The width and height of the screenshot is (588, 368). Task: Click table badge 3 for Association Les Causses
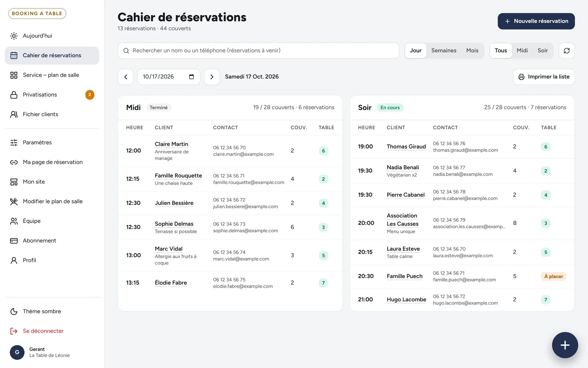coord(545,223)
